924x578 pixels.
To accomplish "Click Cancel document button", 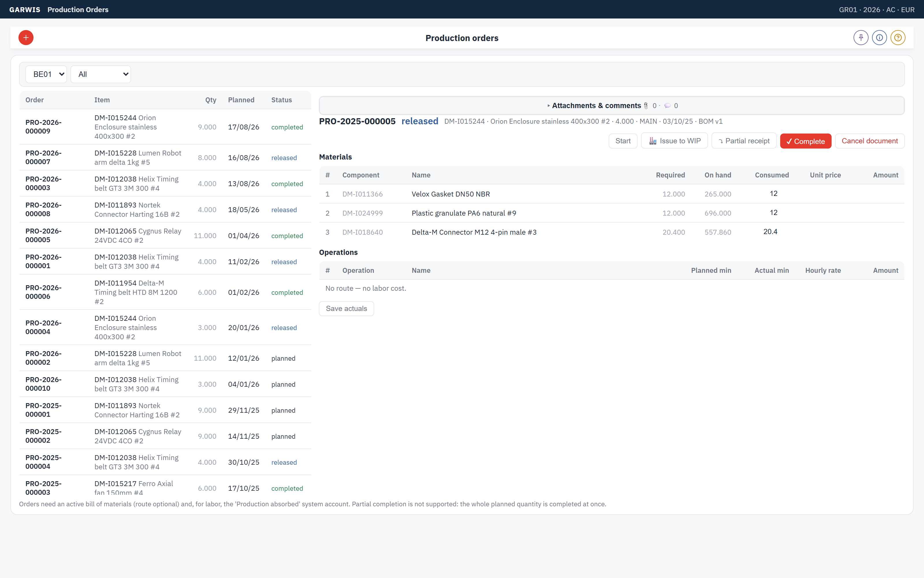I will (869, 141).
